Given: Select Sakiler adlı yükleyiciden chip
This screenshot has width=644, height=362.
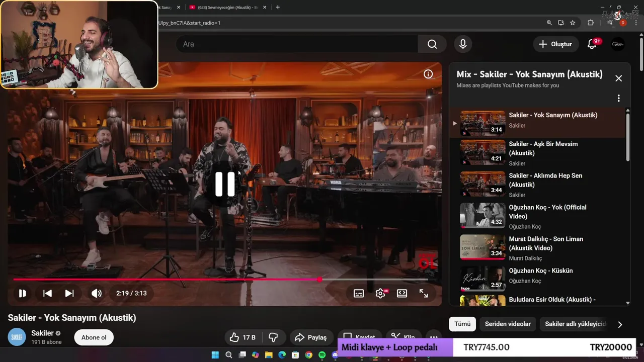Looking at the screenshot, I should coord(576,324).
